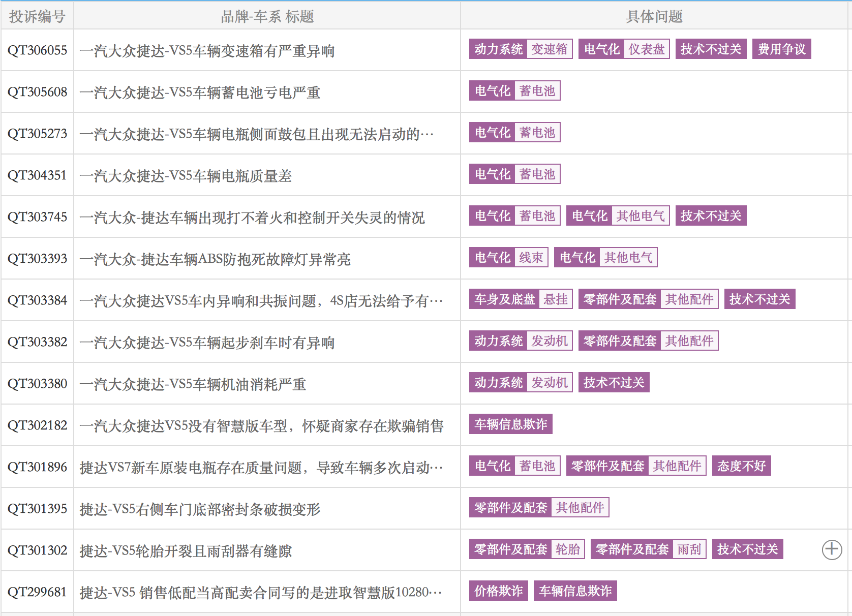Click 零部件及配套 其他配件 tag in row QT301395
Viewport: 852px width, 616px height.
(x=539, y=508)
